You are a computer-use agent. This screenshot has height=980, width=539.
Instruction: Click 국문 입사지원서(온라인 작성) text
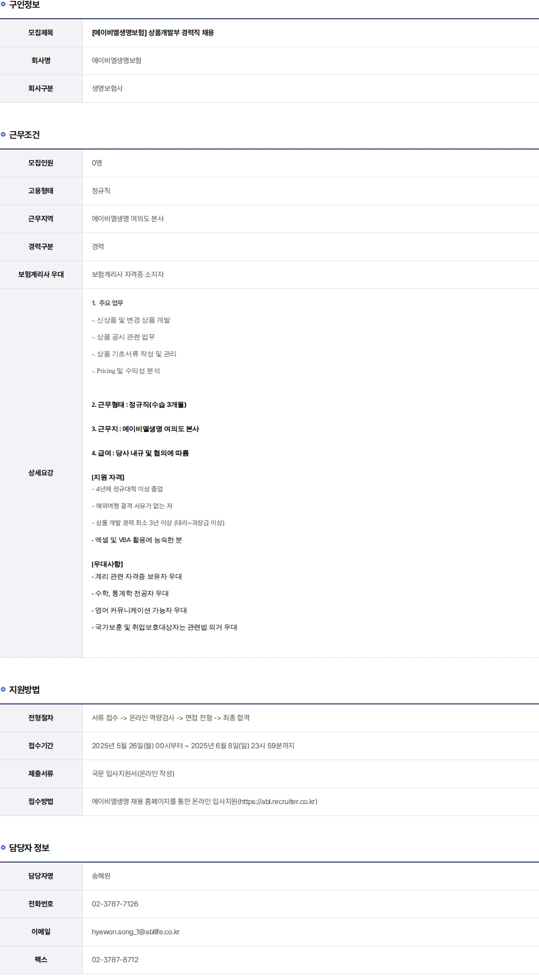click(133, 774)
